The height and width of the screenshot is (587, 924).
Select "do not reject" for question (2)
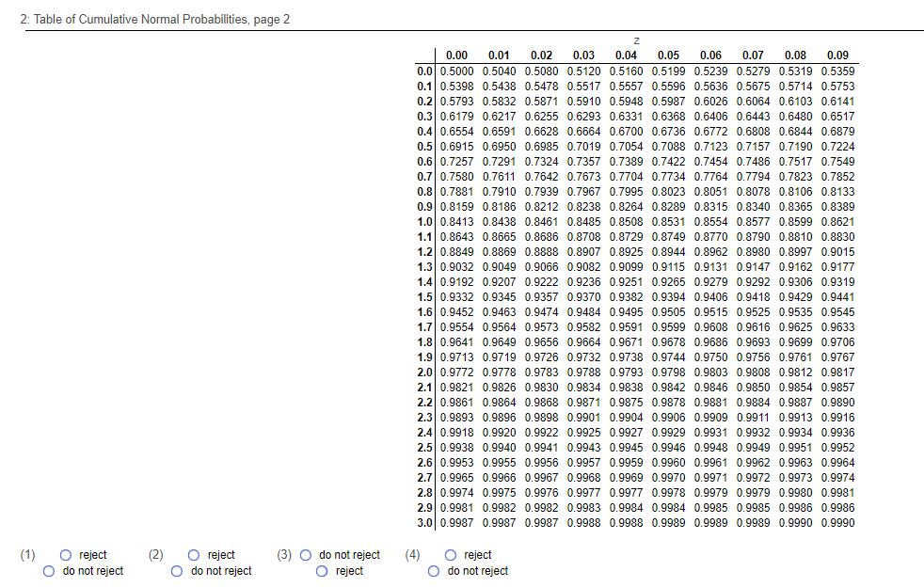click(176, 570)
